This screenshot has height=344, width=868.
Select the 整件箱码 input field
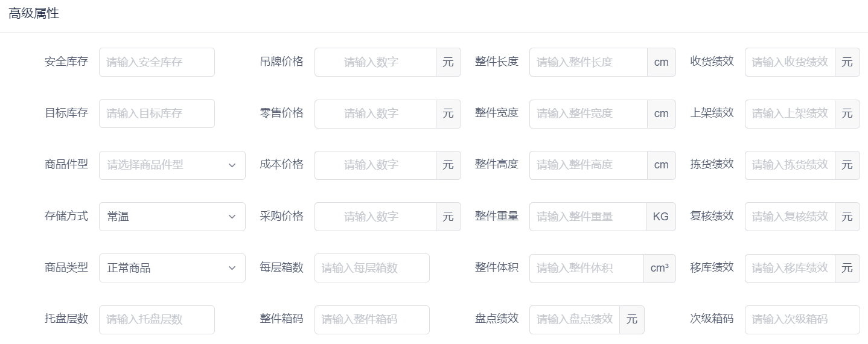[x=372, y=320]
